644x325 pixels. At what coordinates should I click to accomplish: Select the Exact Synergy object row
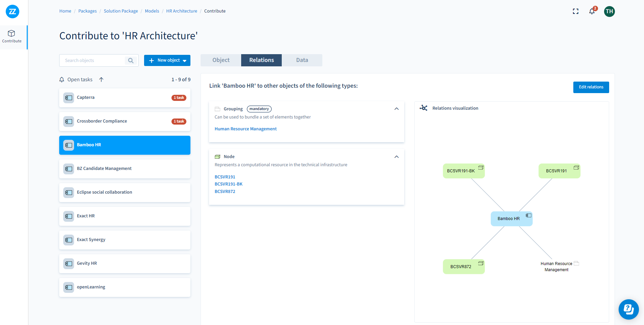click(x=125, y=240)
